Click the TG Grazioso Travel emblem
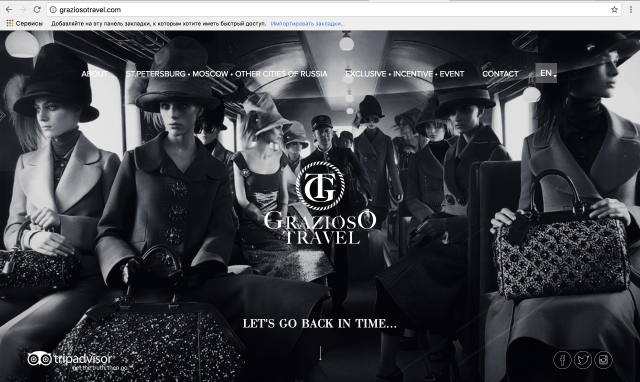The height and width of the screenshot is (382, 640). coord(320,186)
